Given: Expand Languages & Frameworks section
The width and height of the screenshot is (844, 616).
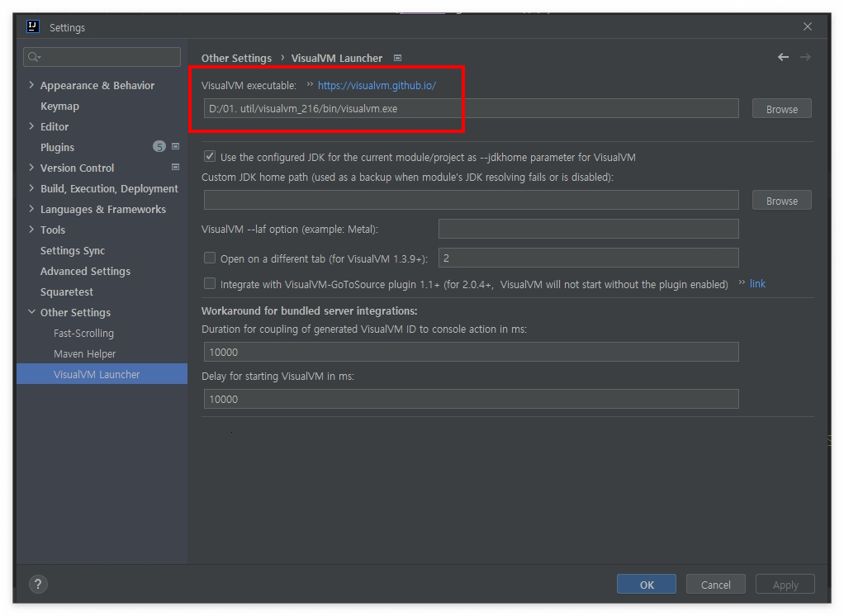Looking at the screenshot, I should (31, 209).
